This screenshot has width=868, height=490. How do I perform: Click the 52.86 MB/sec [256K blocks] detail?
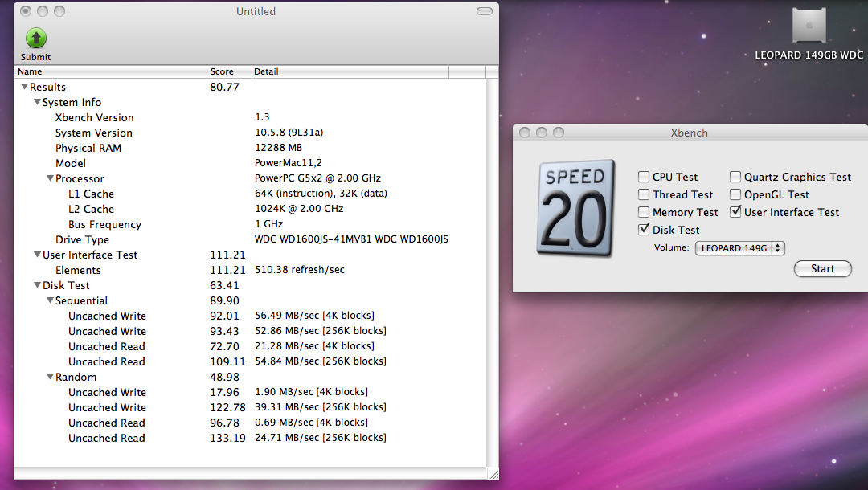(321, 331)
